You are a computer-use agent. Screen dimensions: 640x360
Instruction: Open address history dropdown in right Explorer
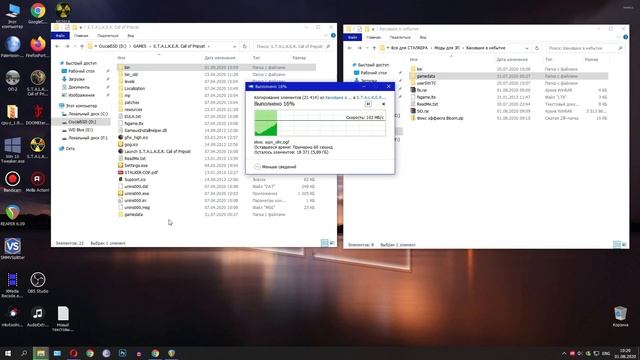tap(527, 48)
